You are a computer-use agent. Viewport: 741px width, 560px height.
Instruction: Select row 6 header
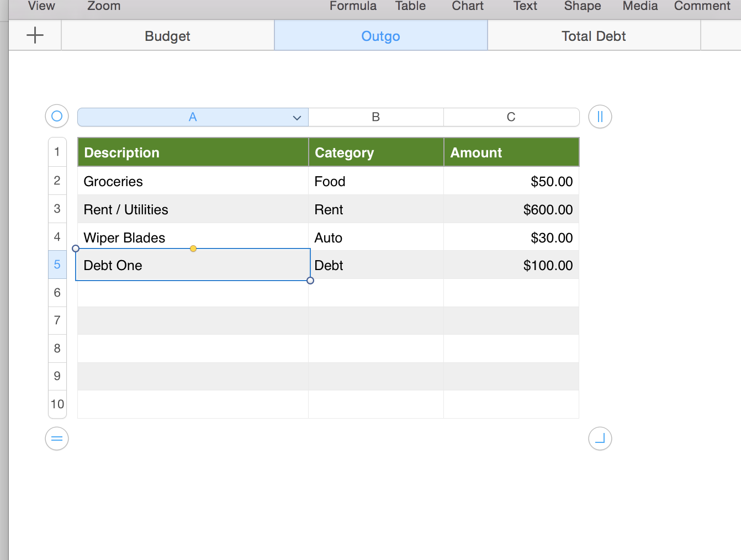point(57,293)
